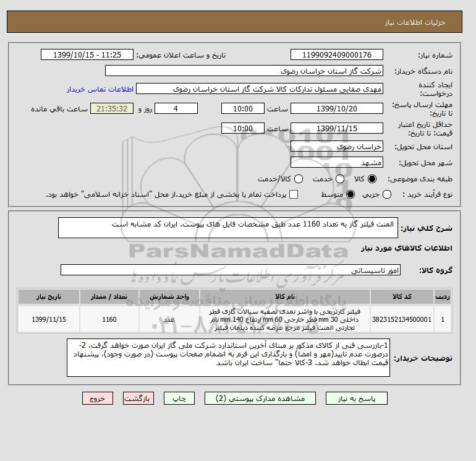
Task: Click the چاپ print button
Action: click(x=179, y=399)
